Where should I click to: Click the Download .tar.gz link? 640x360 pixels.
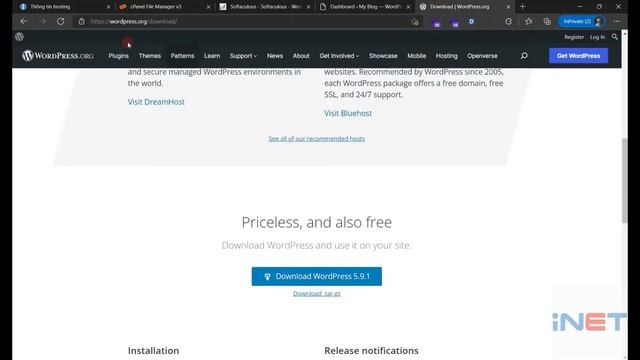(317, 293)
